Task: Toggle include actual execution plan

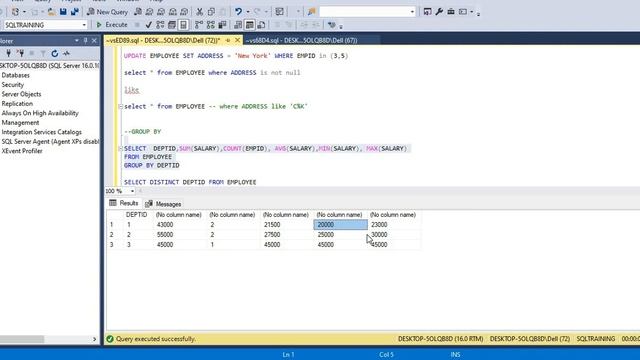Action: click(199, 25)
